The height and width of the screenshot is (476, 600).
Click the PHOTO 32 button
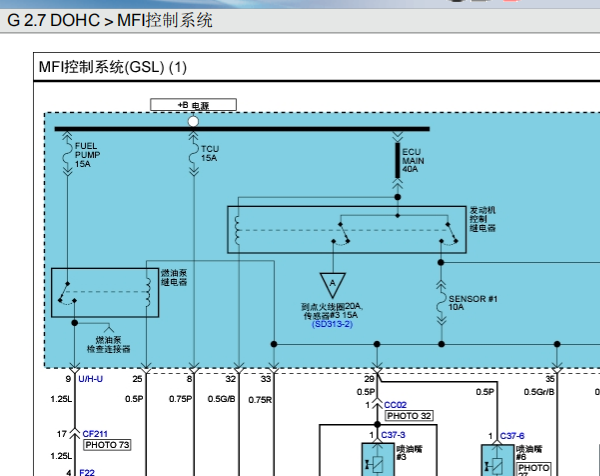coord(409,416)
